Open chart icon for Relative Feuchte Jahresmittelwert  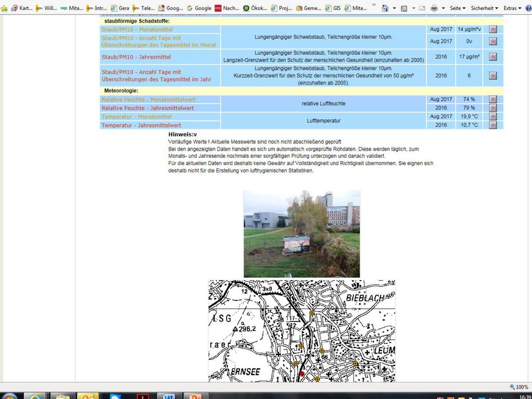point(493,108)
